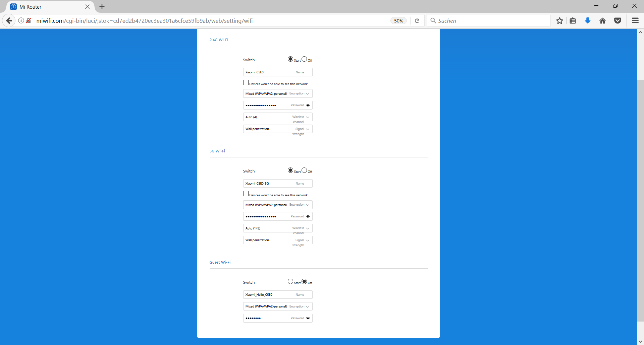Select Start for 5G Wi-Fi switch
644x345 pixels.
click(290, 170)
